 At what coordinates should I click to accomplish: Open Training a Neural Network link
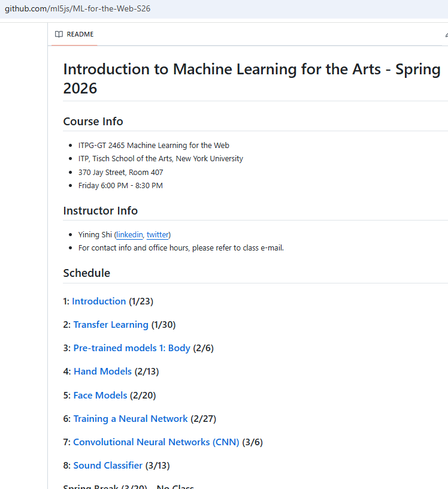(131, 418)
